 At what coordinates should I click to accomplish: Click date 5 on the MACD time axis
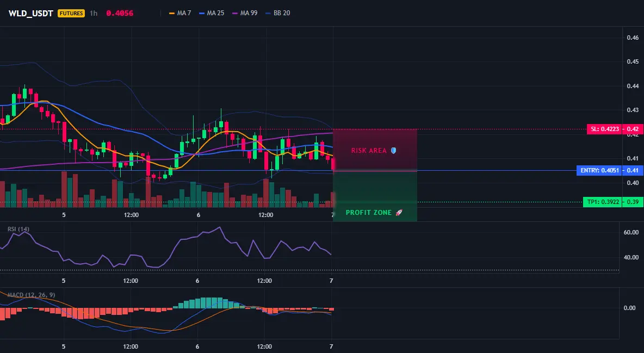(x=63, y=346)
